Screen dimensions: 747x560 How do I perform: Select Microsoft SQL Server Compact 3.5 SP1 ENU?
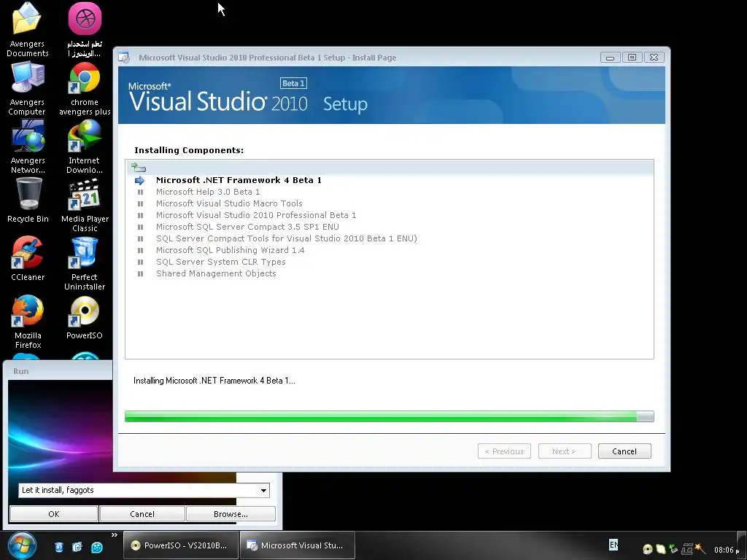247,227
